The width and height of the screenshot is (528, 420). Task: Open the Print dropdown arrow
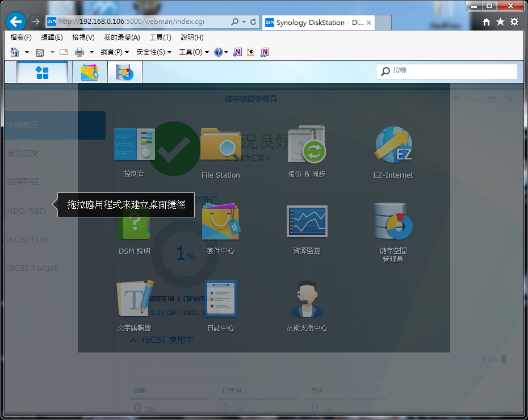click(91, 52)
